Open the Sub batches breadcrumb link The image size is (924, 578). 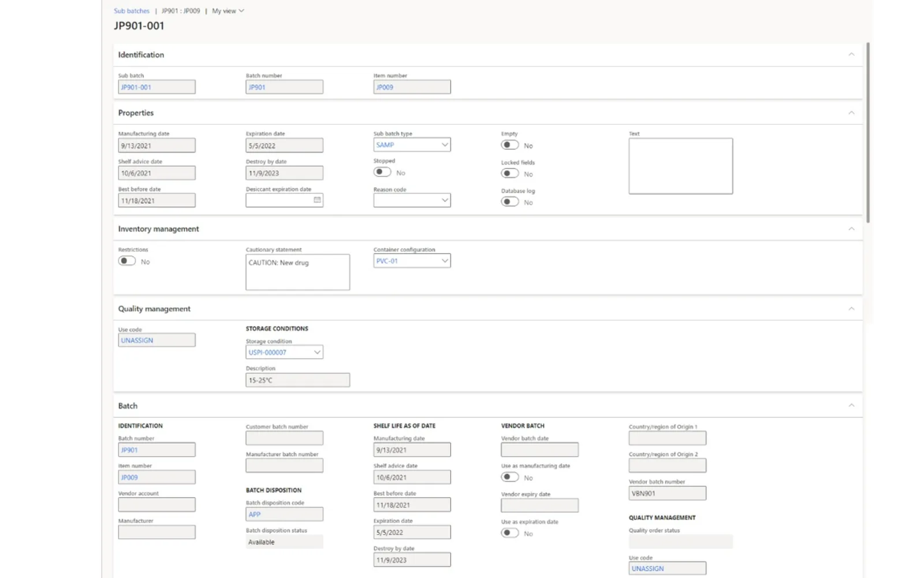click(132, 10)
